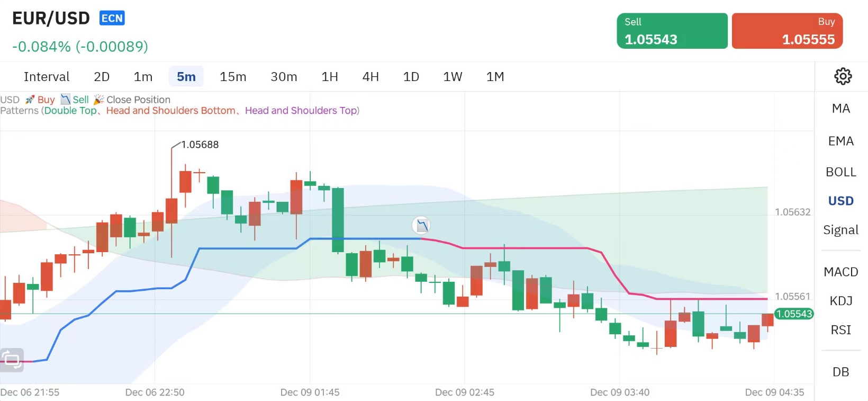Show the MACD sub-indicator
This screenshot has height=401, width=868.
click(x=840, y=272)
